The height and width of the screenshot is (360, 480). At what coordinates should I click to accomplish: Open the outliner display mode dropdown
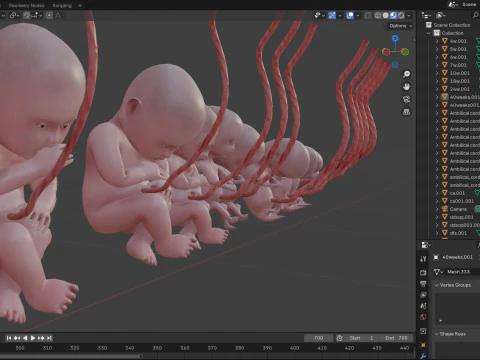(x=441, y=15)
